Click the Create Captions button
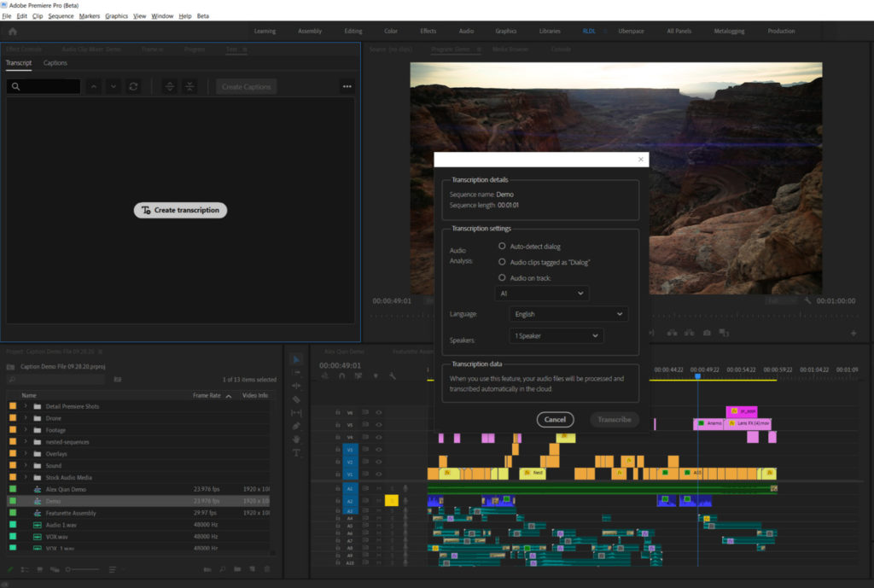874x588 pixels. (x=247, y=86)
